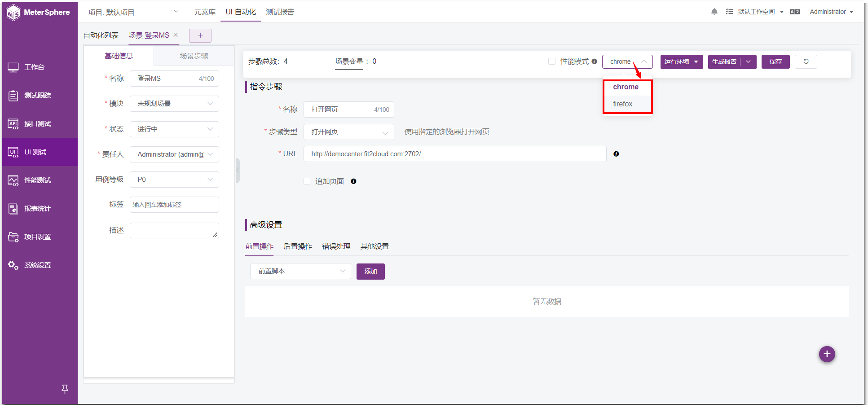The height and width of the screenshot is (408, 868).
Task: Open the 测试报告 top navigation tab
Action: (x=280, y=12)
